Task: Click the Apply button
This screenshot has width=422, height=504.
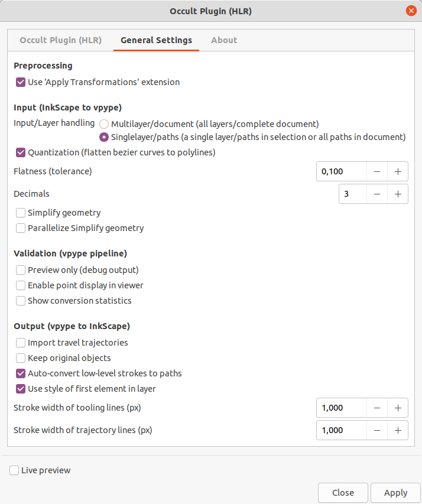Action: pyautogui.click(x=395, y=493)
